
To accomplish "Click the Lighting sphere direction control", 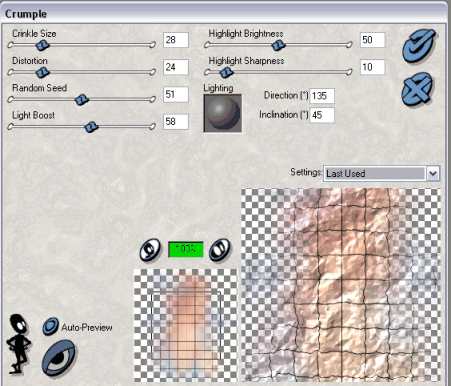I will pyautogui.click(x=223, y=113).
